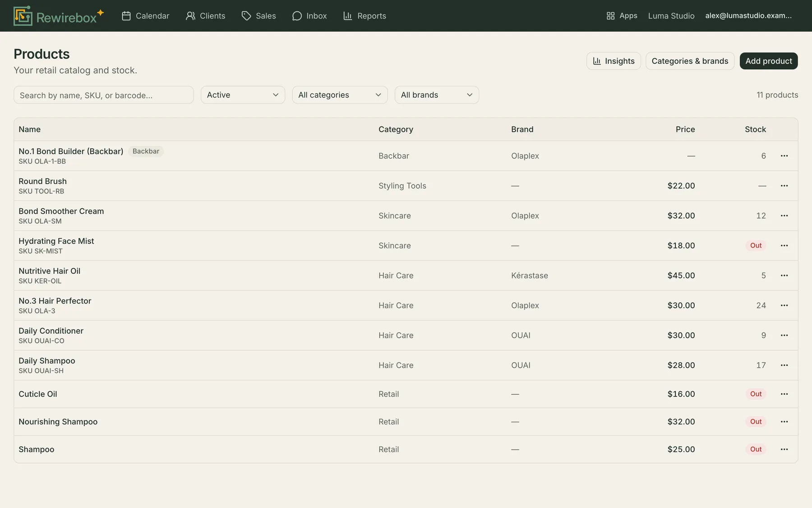Open row actions for Nourishing Shampoo
Screen dimensions: 812x508
(x=784, y=421)
